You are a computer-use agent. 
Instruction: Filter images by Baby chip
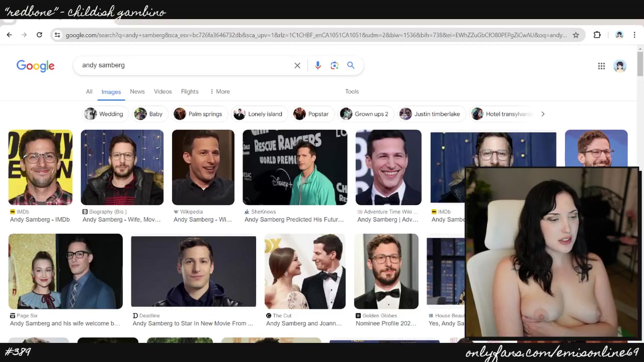coord(149,114)
